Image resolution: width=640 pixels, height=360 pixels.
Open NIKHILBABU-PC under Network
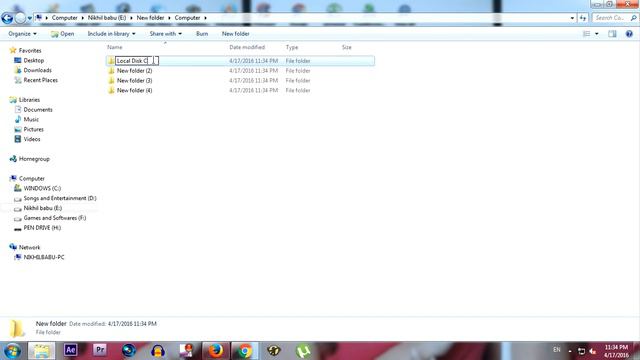(x=44, y=257)
